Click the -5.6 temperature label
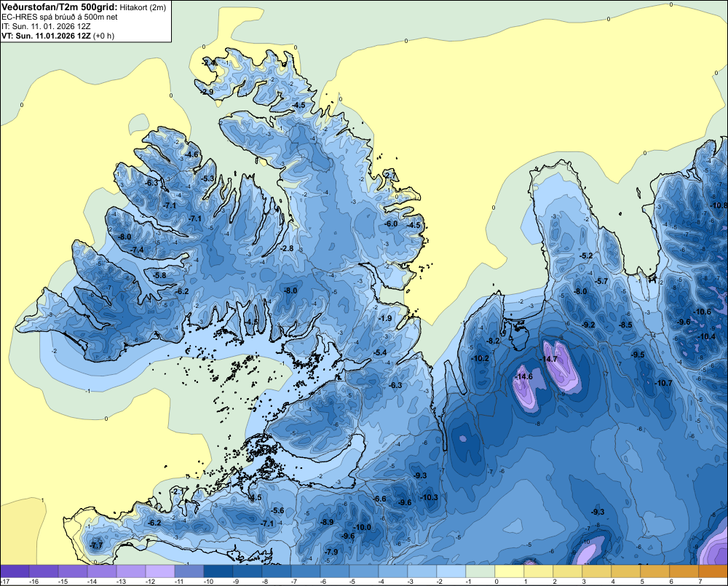The image size is (728, 586). (277, 510)
